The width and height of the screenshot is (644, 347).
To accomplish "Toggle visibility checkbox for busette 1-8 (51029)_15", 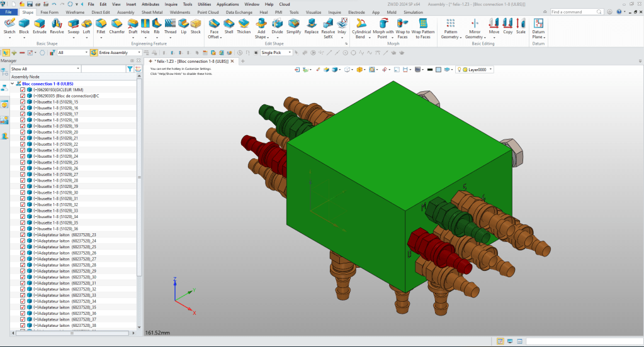I will 23,102.
